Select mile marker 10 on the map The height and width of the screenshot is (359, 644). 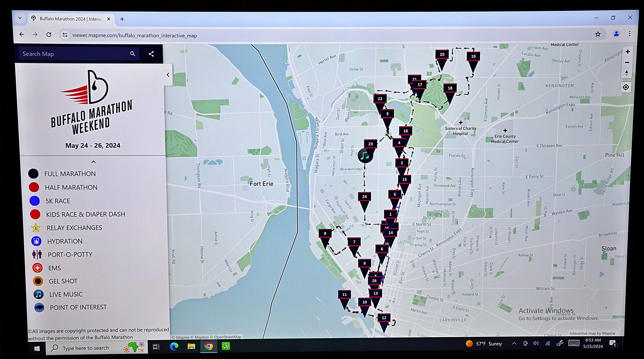point(364,307)
